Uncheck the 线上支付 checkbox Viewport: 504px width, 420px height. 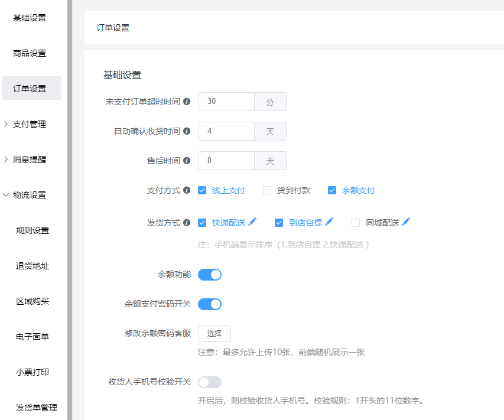[202, 191]
